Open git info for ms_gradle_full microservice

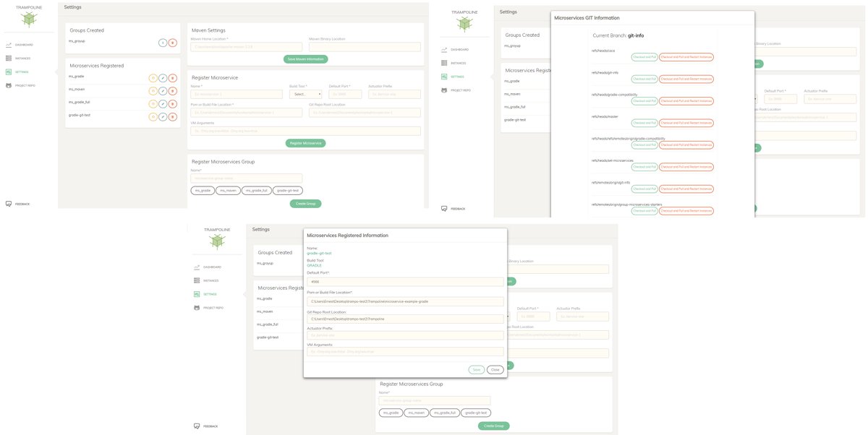coord(153,103)
